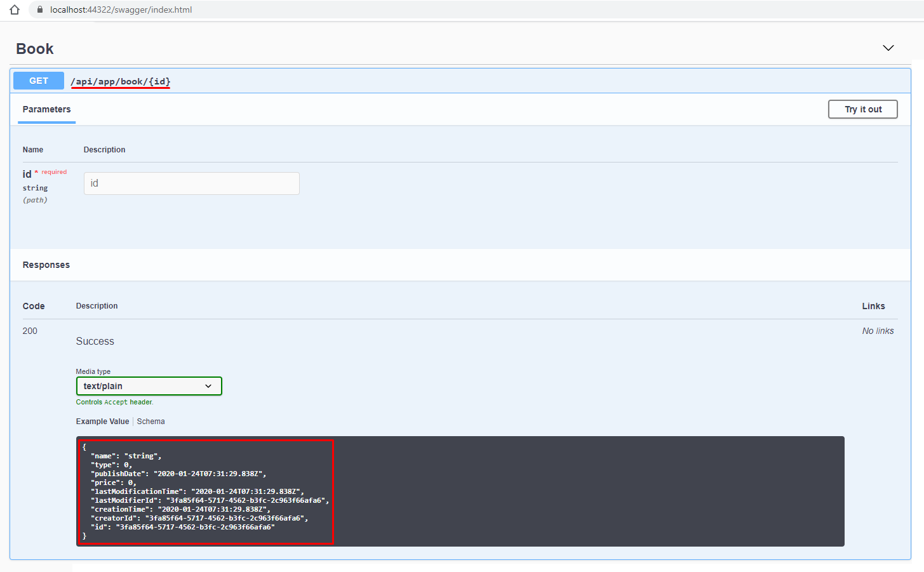
Task: Click the localhost swagger URL in address bar
Action: click(121, 10)
